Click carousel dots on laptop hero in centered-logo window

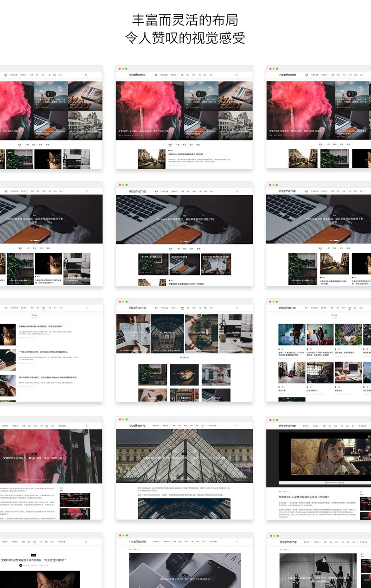[184, 241]
